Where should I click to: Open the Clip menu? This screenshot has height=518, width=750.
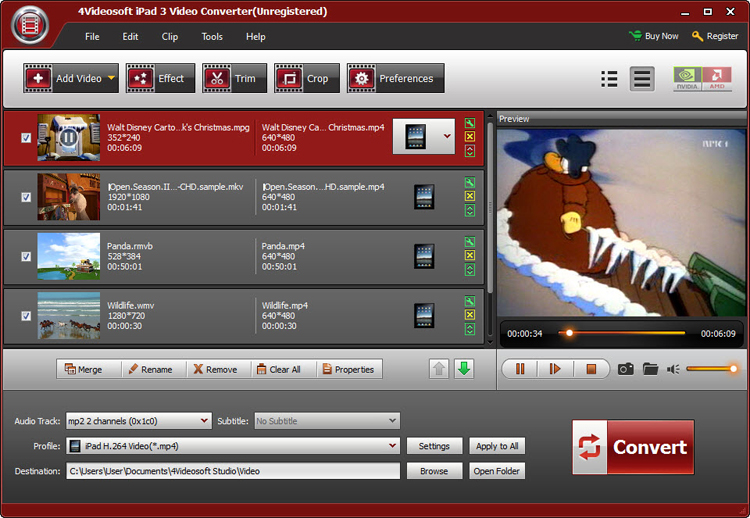click(169, 37)
